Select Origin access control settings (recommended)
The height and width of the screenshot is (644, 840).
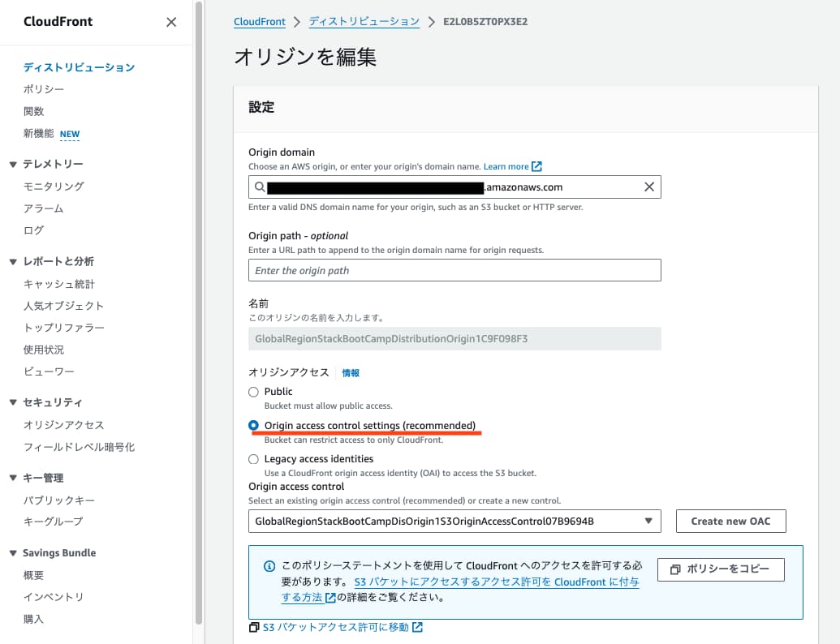[254, 425]
